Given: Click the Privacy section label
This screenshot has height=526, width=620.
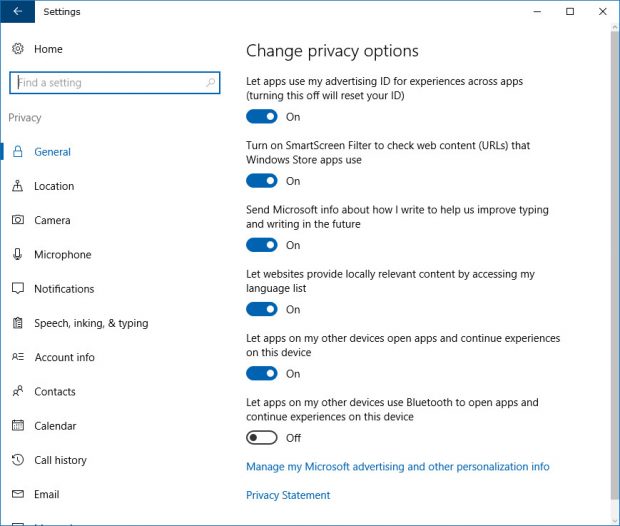Looking at the screenshot, I should [25, 118].
